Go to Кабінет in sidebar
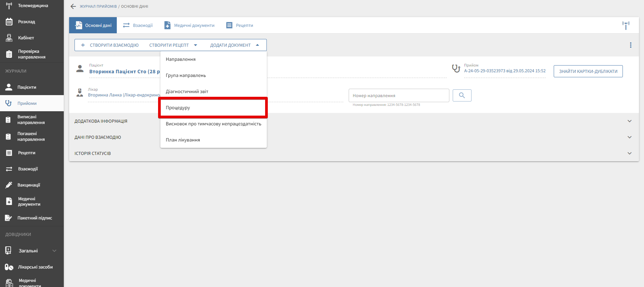 tap(26, 38)
